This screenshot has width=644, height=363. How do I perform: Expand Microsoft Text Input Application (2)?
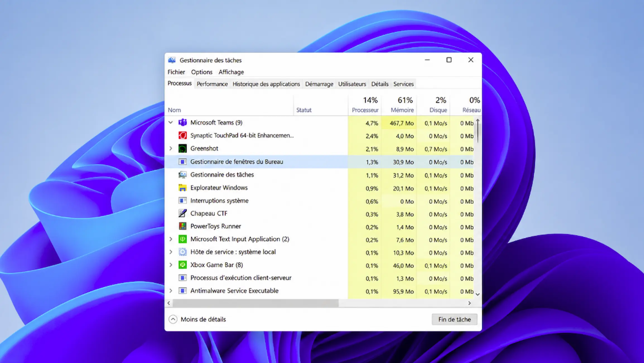coord(171,239)
